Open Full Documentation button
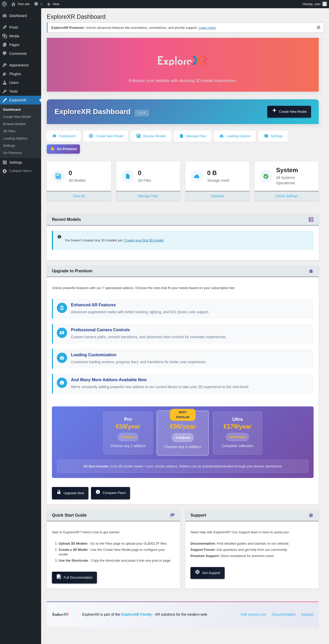This screenshot has height=644, width=329. pos(74,578)
